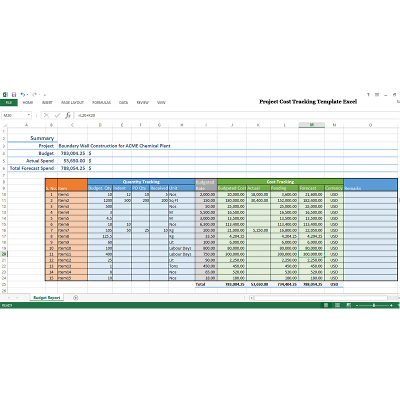The height and width of the screenshot is (400, 400).
Task: Select the Item1 cell
Action: [x=72, y=194]
